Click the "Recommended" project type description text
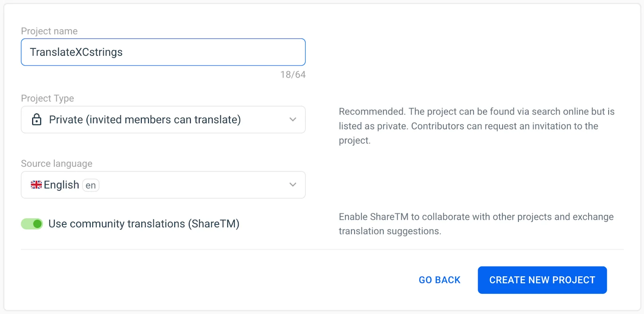 point(476,126)
